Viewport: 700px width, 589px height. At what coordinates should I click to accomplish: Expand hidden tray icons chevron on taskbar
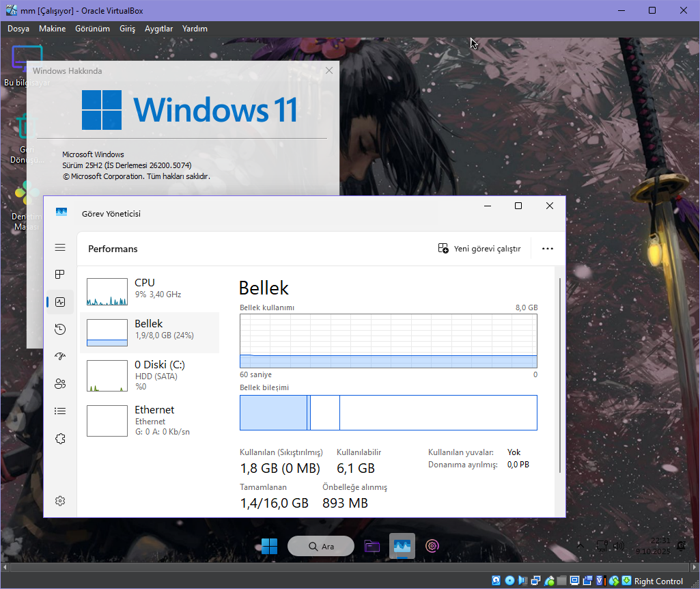tap(580, 546)
